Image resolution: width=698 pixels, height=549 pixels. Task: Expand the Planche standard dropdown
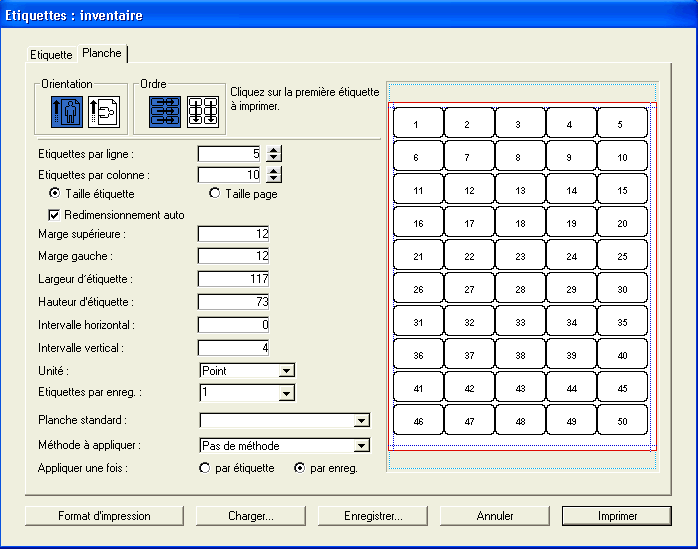[x=361, y=421]
